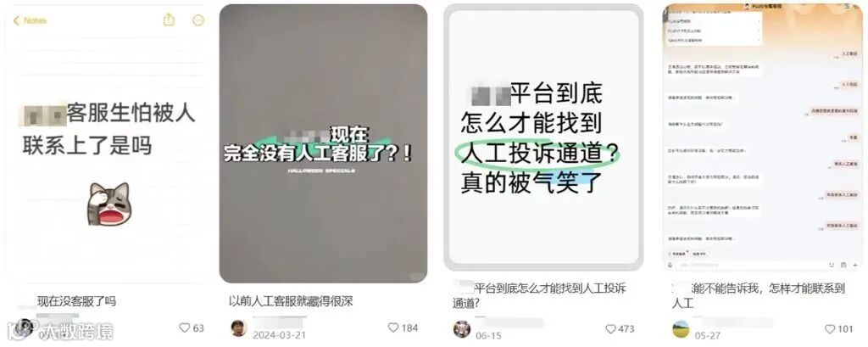
Task: Like the post with 63 likes
Action: tap(185, 328)
